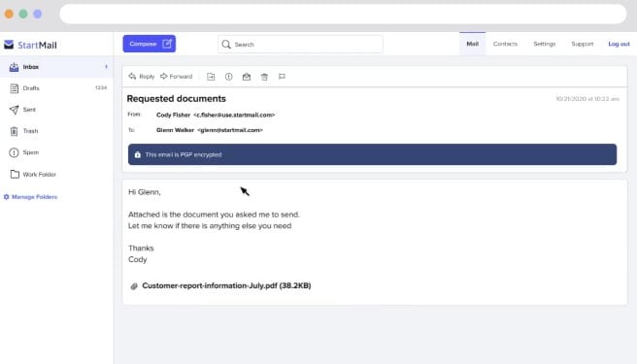The width and height of the screenshot is (637, 364).
Task: Open the Trash folder
Action: click(x=56, y=131)
